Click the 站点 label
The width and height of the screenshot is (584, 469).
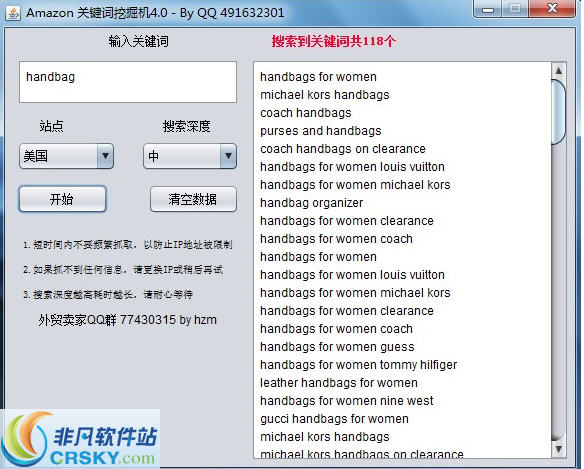point(51,126)
